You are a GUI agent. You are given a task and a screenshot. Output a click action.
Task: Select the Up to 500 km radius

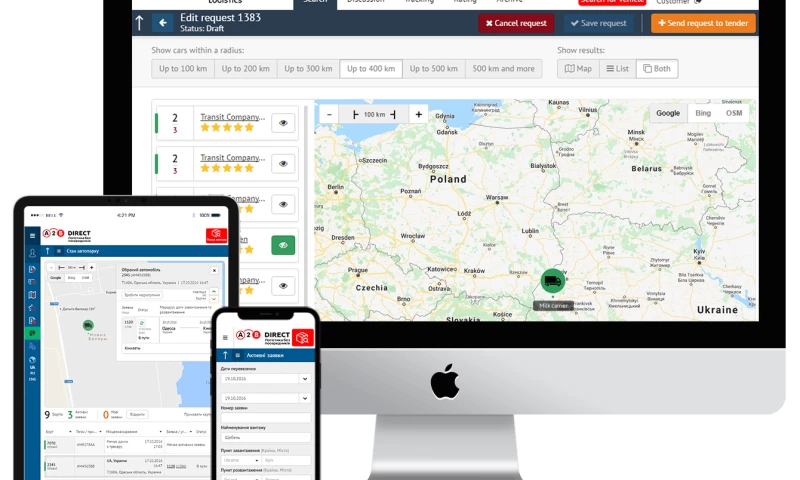point(434,69)
